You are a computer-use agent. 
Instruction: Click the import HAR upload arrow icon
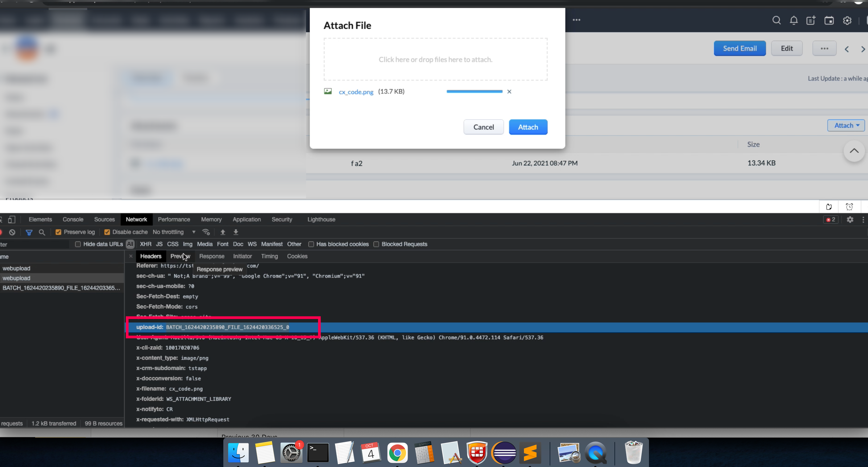coord(223,232)
